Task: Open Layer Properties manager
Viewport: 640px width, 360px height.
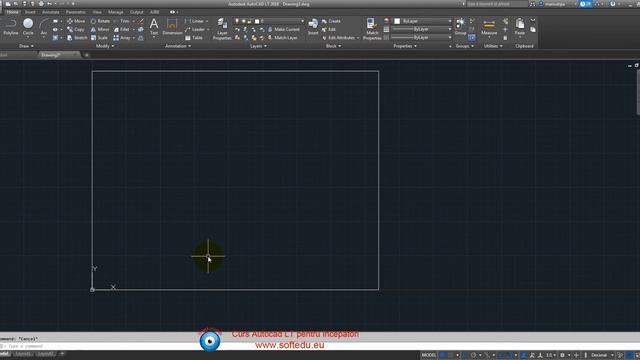Action: (222, 29)
